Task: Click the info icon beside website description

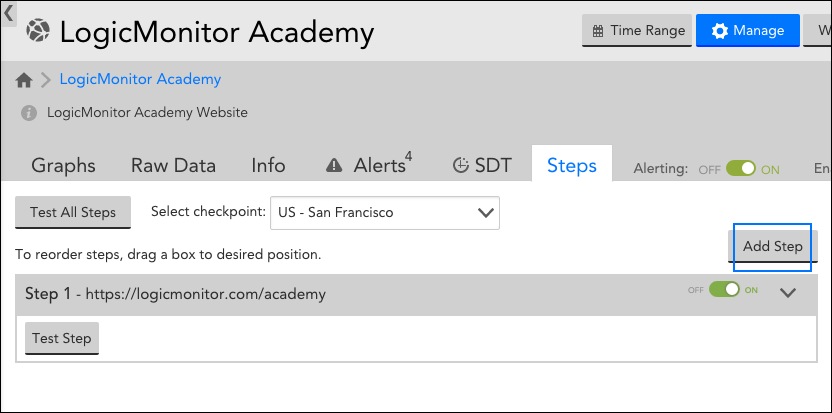Action: (30, 113)
